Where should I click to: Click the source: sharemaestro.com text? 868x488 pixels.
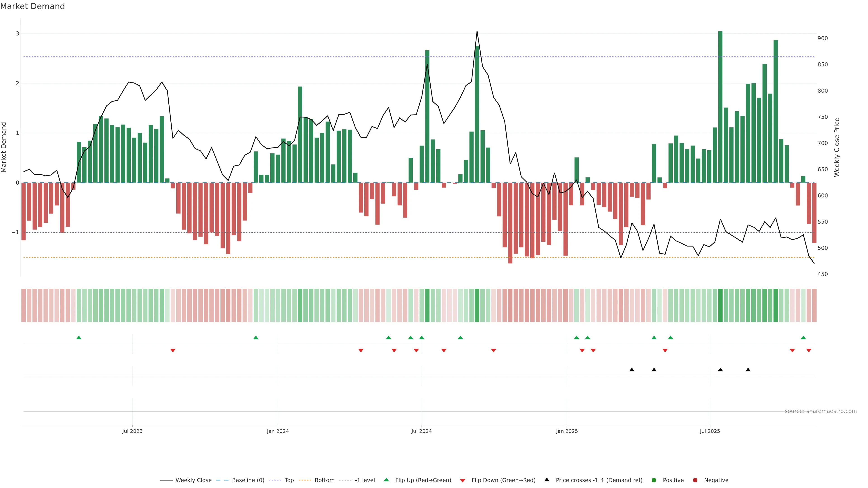click(x=821, y=411)
